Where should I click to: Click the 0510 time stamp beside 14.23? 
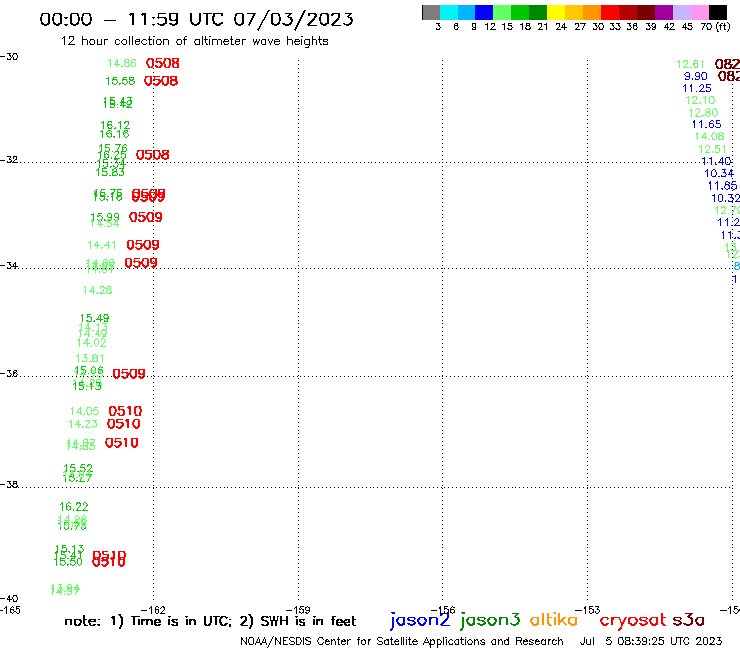point(124,424)
